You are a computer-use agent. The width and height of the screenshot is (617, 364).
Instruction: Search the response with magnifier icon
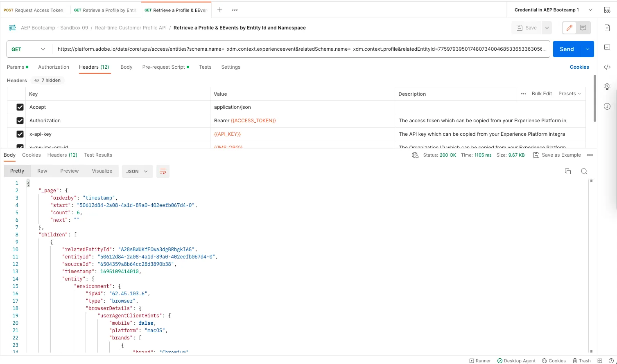pos(584,171)
